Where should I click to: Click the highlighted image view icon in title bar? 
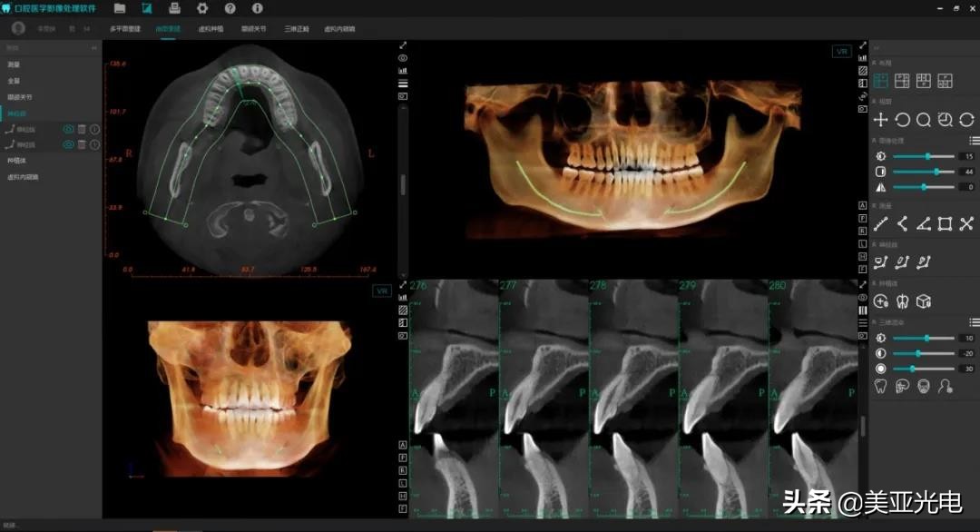pyautogui.click(x=147, y=9)
